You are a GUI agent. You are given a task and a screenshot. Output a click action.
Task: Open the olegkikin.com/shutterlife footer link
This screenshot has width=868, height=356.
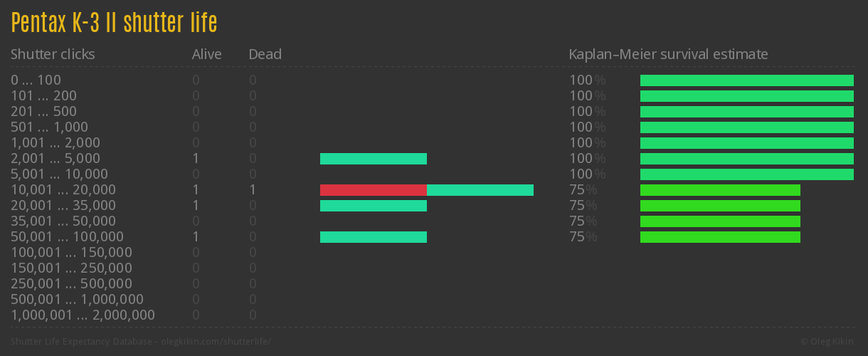pos(216,342)
